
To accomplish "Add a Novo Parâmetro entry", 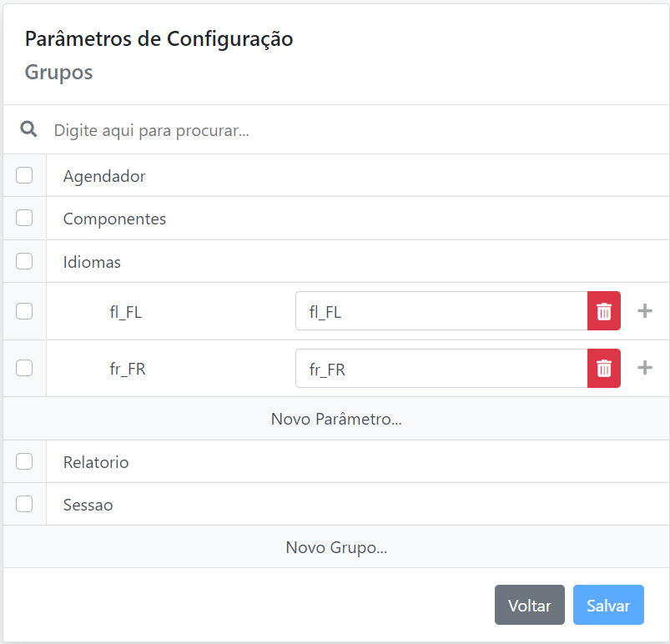I will (336, 419).
